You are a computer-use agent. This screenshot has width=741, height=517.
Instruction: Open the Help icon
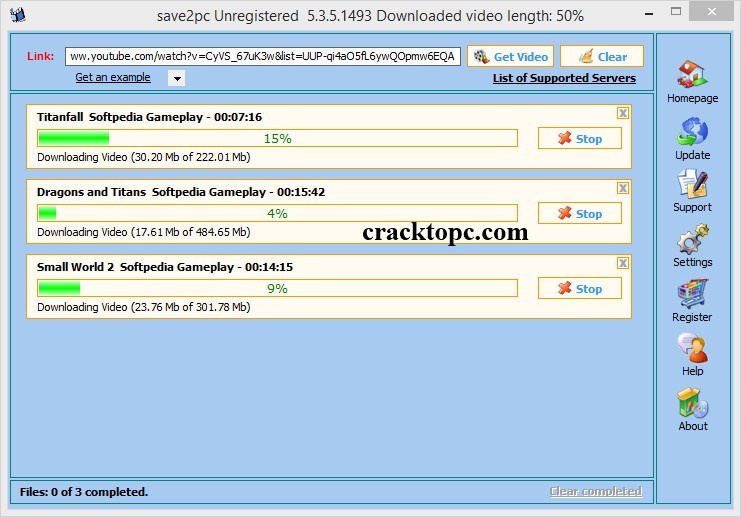pos(692,348)
